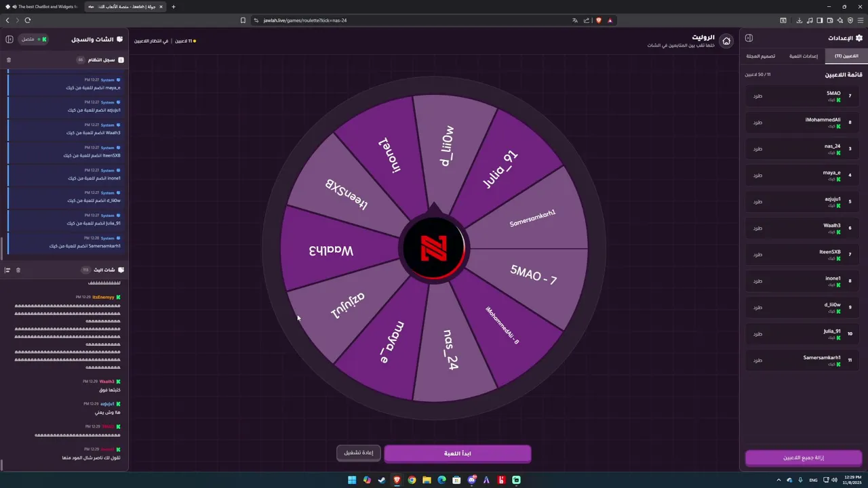Remove all players button (إزالة جميع اللاعبين)
The image size is (868, 488).
(x=804, y=458)
